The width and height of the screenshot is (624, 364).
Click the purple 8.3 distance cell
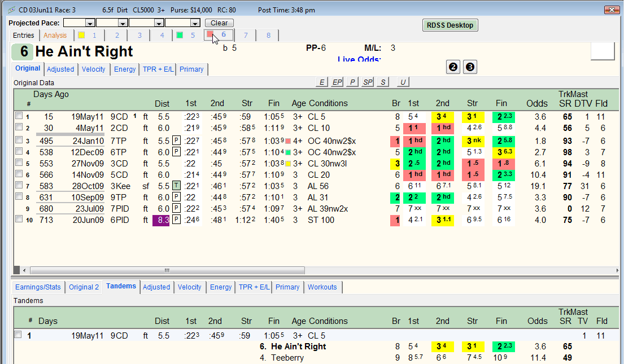click(161, 220)
